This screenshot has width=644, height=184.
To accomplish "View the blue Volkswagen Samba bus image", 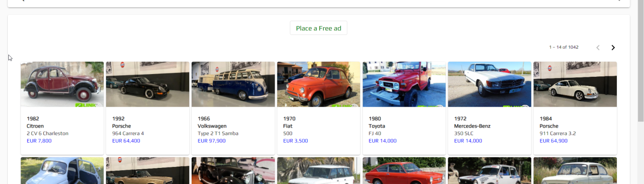I will pos(233,84).
